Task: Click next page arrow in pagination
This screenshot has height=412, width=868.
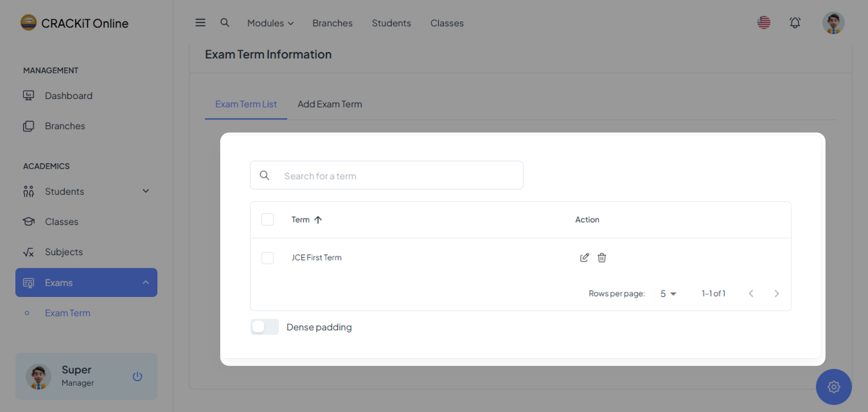Action: point(776,293)
